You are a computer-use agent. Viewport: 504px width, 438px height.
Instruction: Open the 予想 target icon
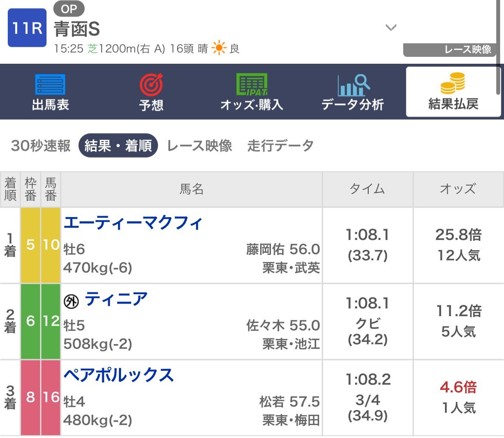click(151, 85)
